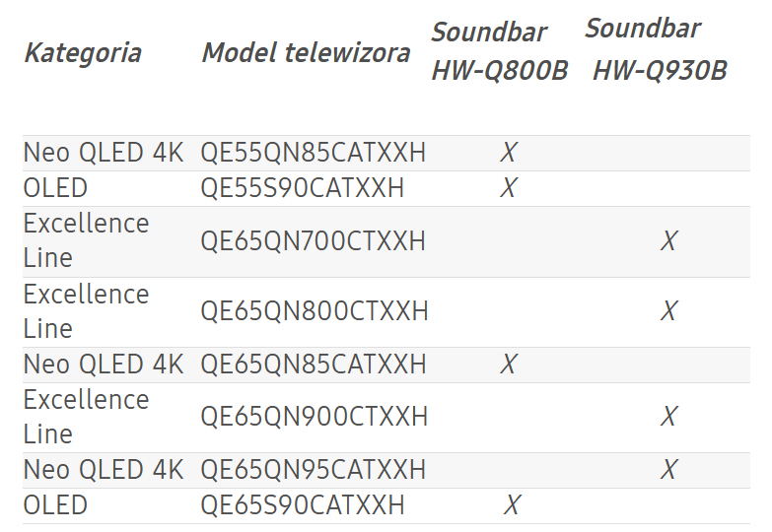
Task: Select model QE65QN95CATXXH text
Action: [x=314, y=470]
